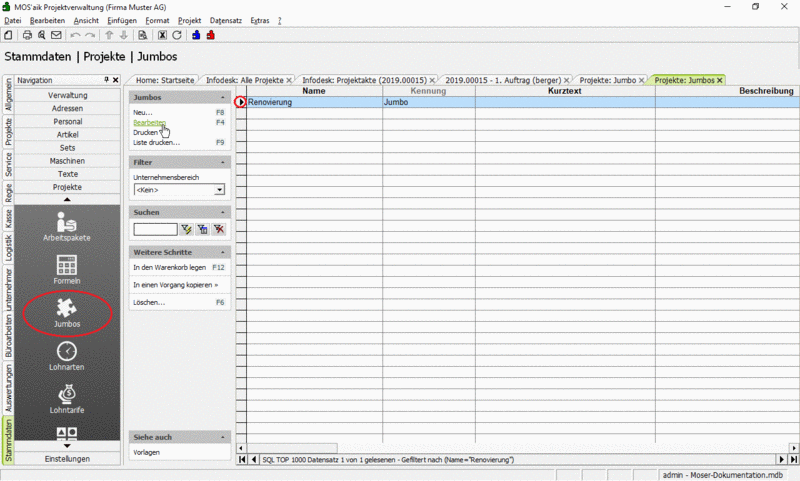Viewport: 800px width, 481px height.
Task: Open Lohnarten in navigation panel
Action: tap(67, 356)
